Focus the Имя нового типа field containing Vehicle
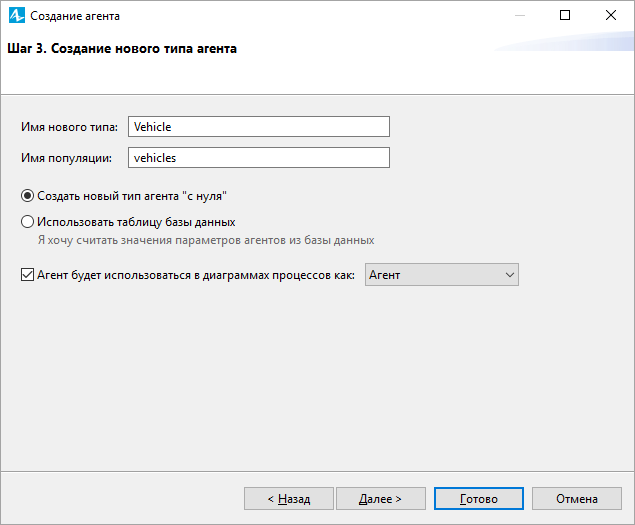Screen dimensions: 635x525 (x=259, y=126)
